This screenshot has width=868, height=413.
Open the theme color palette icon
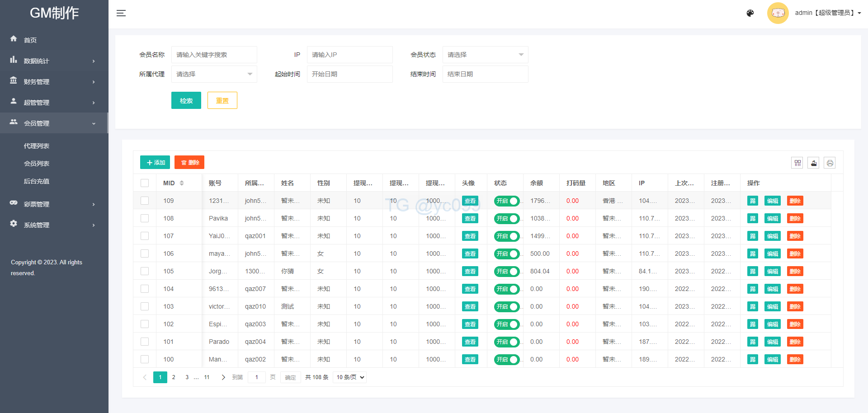click(x=750, y=13)
